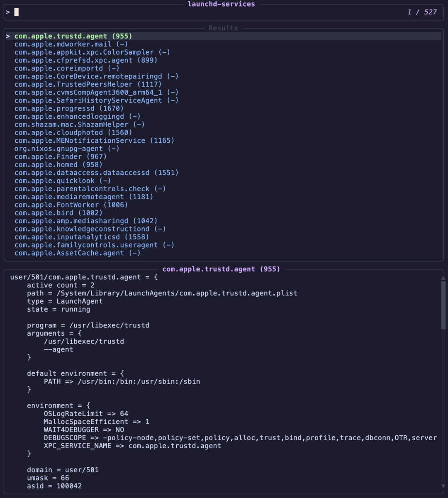Click 'program = /usr/libexec/trustd' line
Image resolution: width=448 pixels, height=498 pixels.
pyautogui.click(x=88, y=325)
